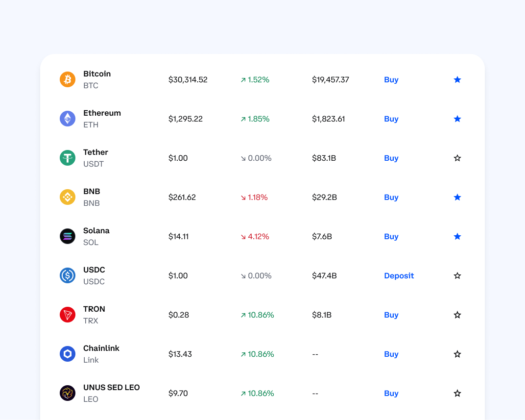Select the USDC dollar icon
This screenshot has height=420, width=525.
(68, 275)
